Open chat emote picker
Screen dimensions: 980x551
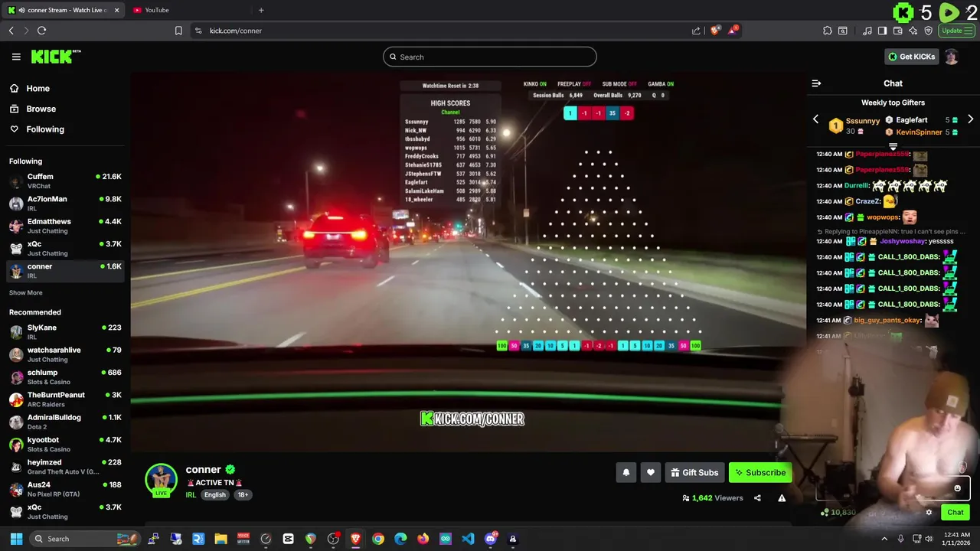click(x=957, y=488)
